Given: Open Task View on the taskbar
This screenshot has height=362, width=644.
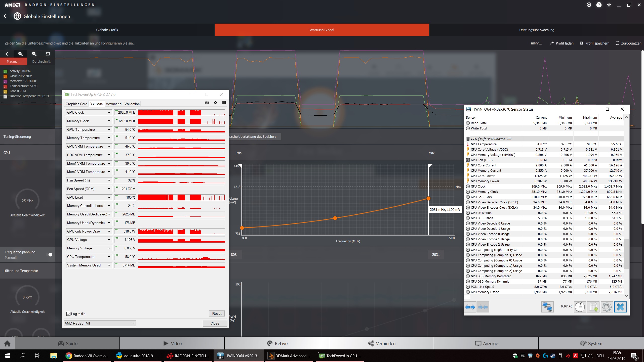Looking at the screenshot, I should pyautogui.click(x=38, y=356).
